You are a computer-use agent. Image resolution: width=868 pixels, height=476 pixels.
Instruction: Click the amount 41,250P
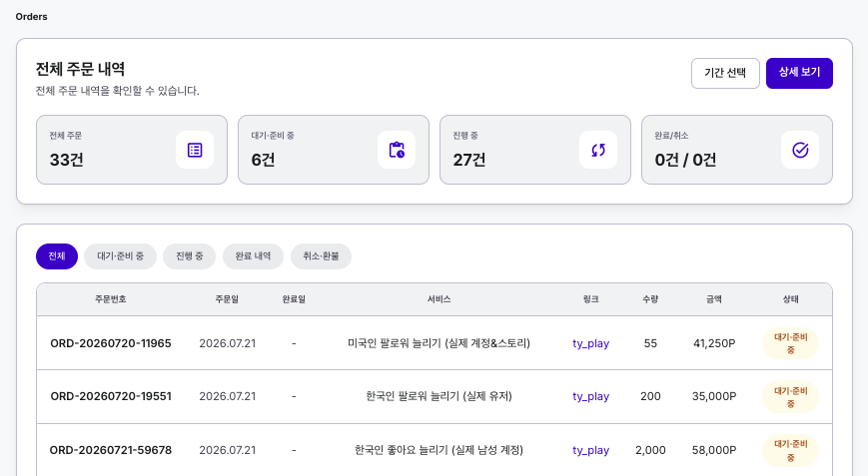click(714, 343)
